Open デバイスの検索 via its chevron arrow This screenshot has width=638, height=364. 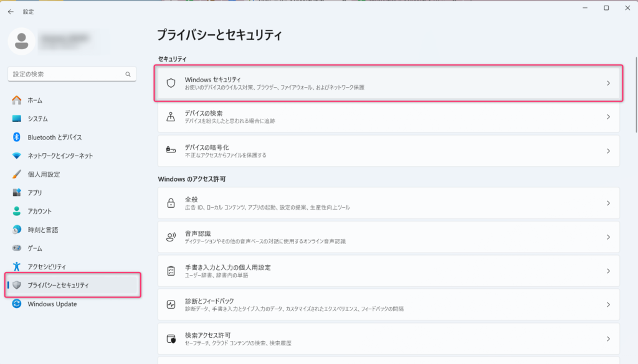pyautogui.click(x=608, y=116)
